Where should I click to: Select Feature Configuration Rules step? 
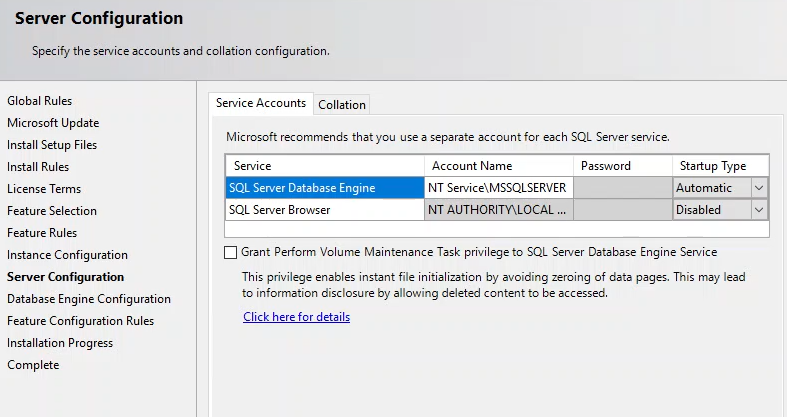81,321
